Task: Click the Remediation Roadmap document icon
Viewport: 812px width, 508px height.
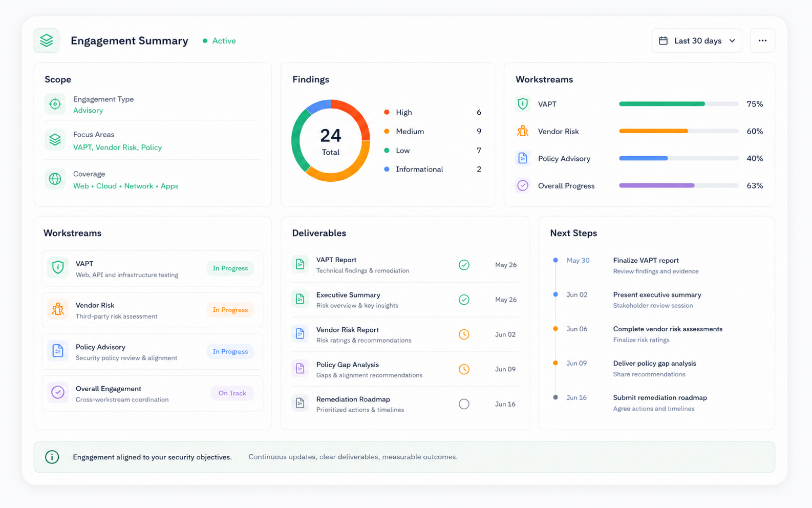Action: click(300, 404)
